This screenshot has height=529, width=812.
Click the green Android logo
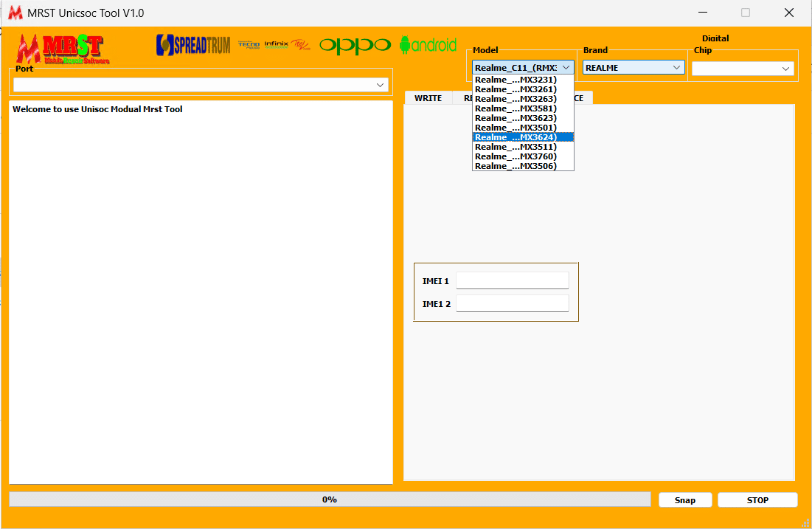428,45
